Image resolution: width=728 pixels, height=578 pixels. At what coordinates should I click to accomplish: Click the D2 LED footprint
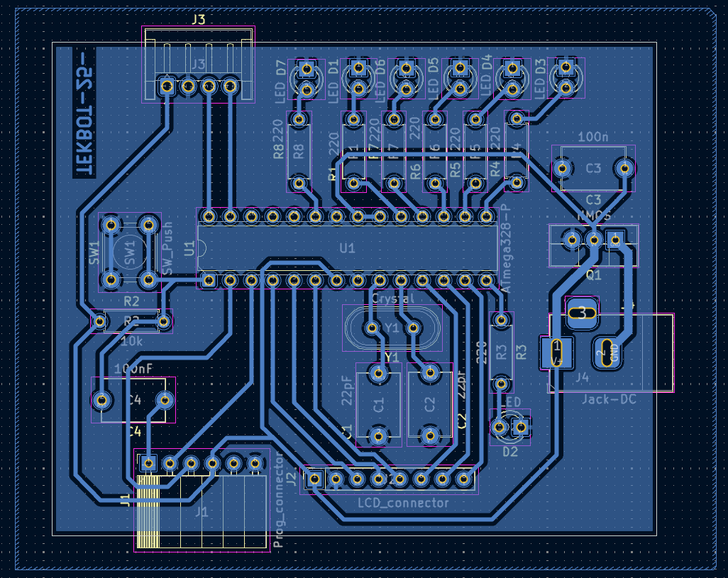click(x=510, y=427)
